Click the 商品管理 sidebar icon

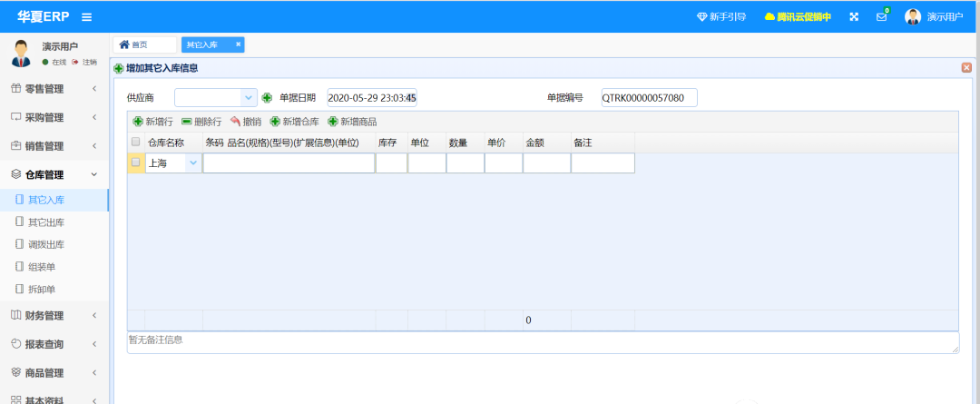pos(16,373)
